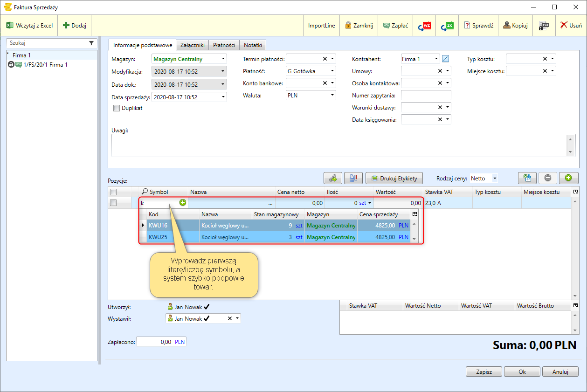Image resolution: width=587 pixels, height=392 pixels.
Task: Click the FSK fiscal printer icon
Action: pos(544,26)
